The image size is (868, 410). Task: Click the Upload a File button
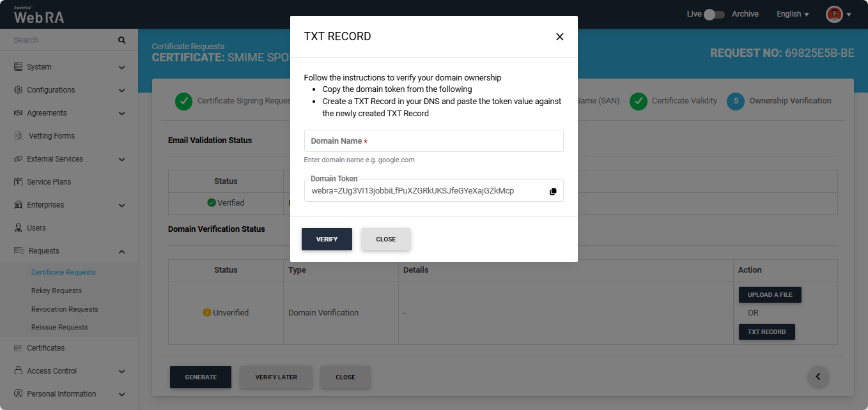pos(770,294)
